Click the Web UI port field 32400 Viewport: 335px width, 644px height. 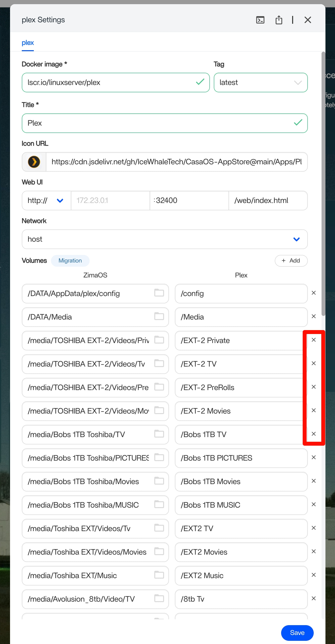click(190, 201)
